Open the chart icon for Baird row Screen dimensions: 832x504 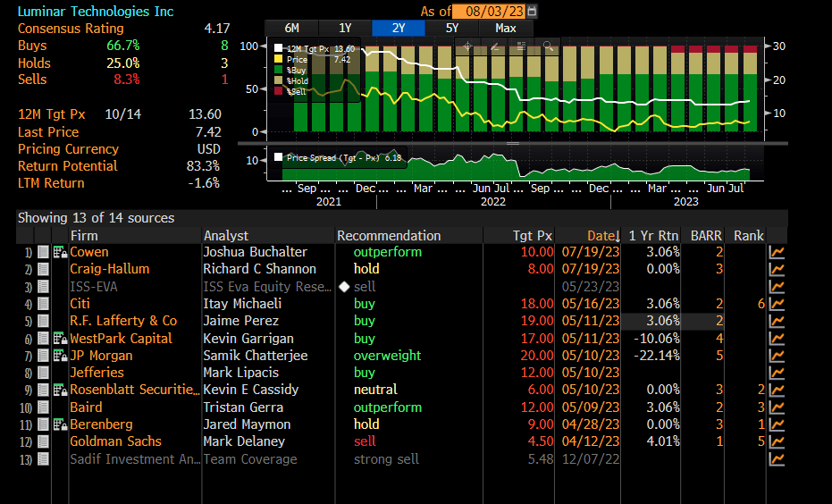[x=777, y=407]
